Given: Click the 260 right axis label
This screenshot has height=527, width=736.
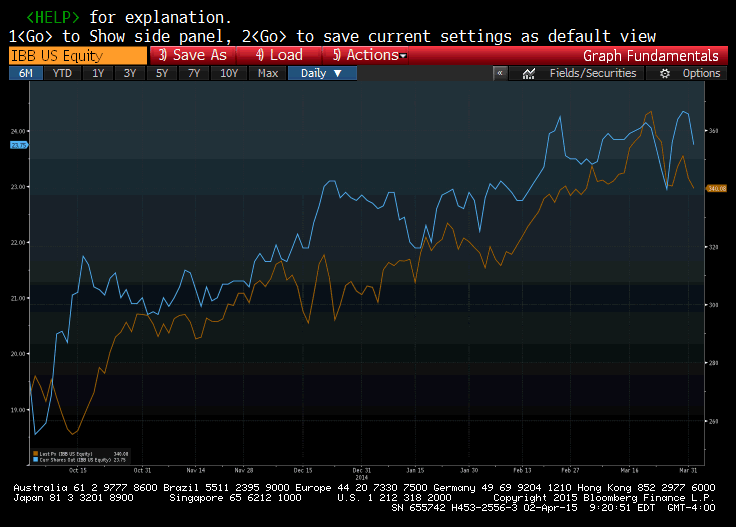Looking at the screenshot, I should click(713, 421).
